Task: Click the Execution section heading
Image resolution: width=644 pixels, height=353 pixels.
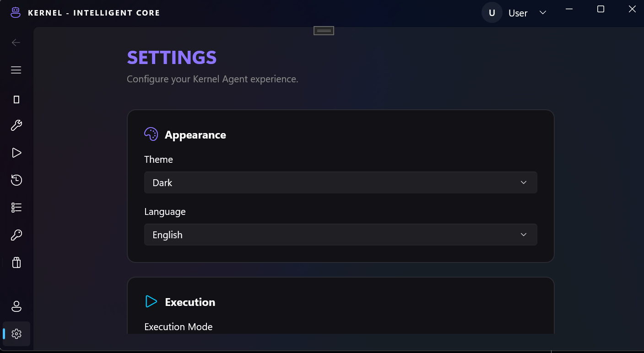Action: coord(190,302)
